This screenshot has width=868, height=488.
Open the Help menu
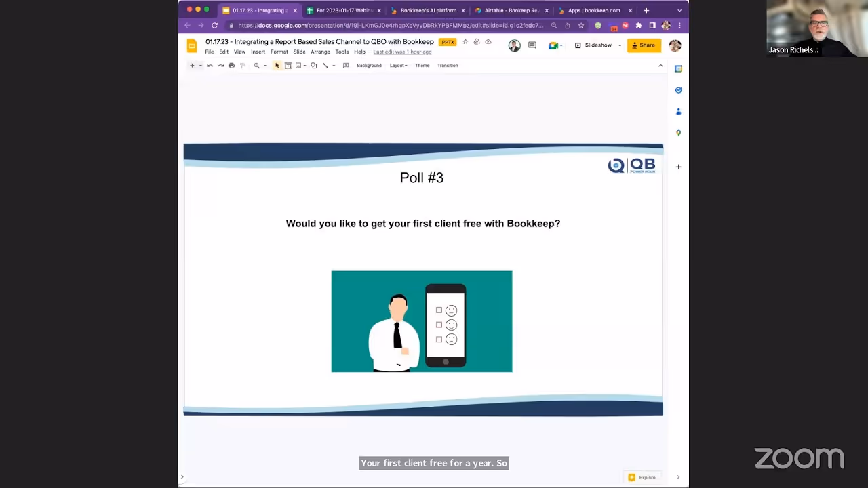coord(359,52)
